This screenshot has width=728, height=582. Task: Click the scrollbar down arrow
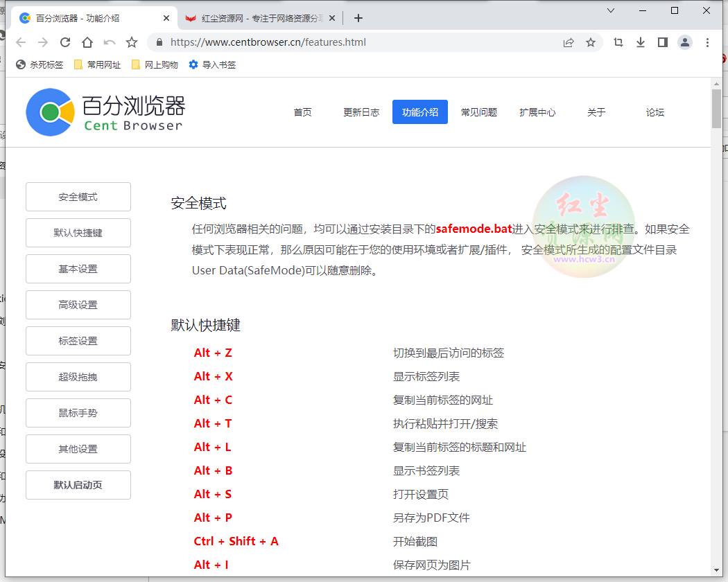[x=716, y=570]
